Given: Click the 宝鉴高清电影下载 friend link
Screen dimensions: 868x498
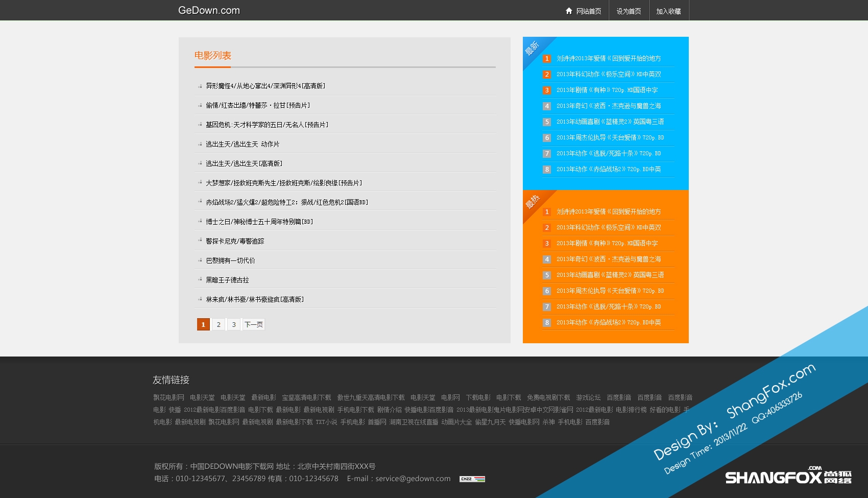Looking at the screenshot, I should [x=306, y=398].
